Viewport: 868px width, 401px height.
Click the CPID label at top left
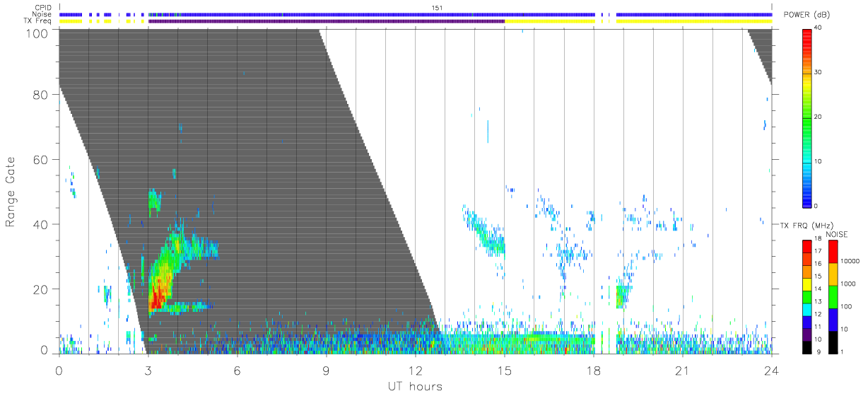(x=44, y=8)
